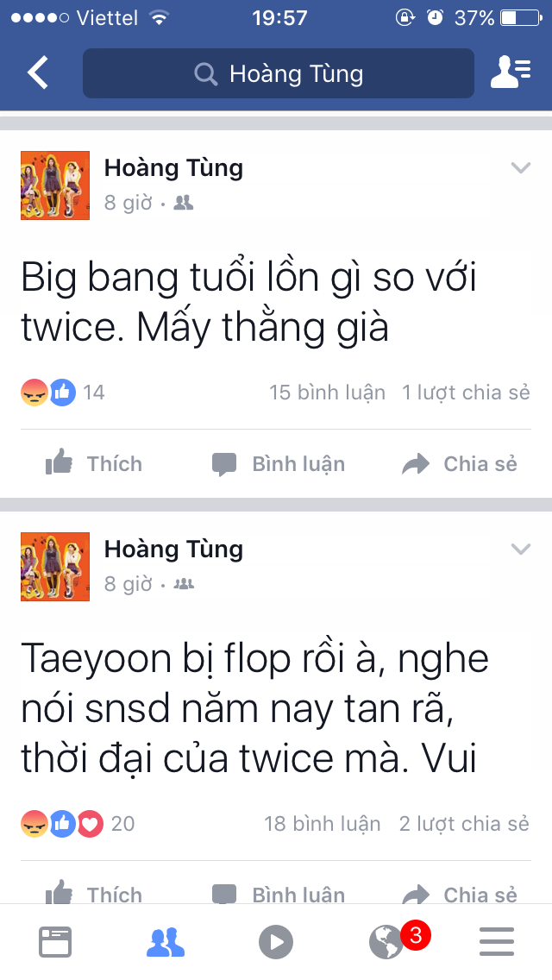Open the Videos play tab
Screen dimensions: 552x980
pos(276,942)
